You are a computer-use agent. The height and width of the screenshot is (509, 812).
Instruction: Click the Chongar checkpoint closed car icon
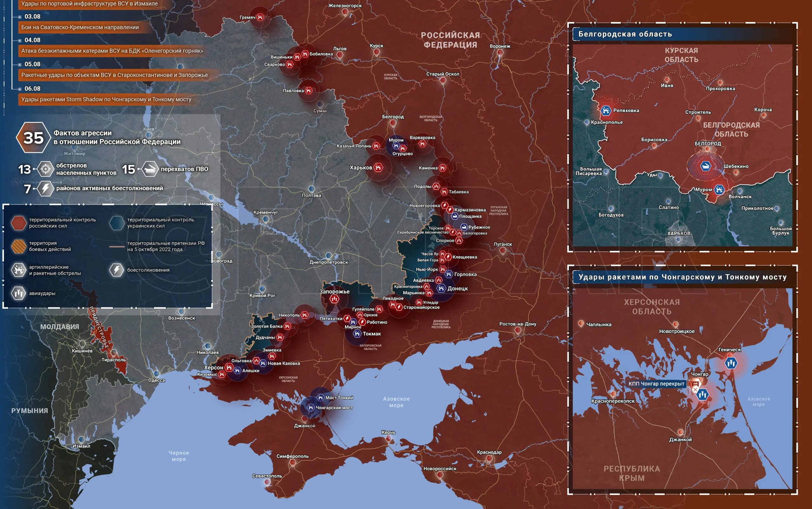695,383
